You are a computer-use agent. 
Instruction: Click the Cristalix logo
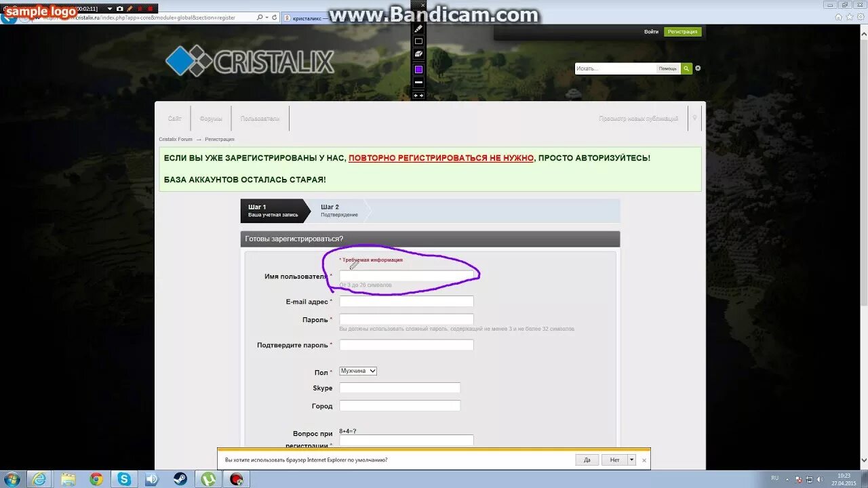pyautogui.click(x=250, y=61)
